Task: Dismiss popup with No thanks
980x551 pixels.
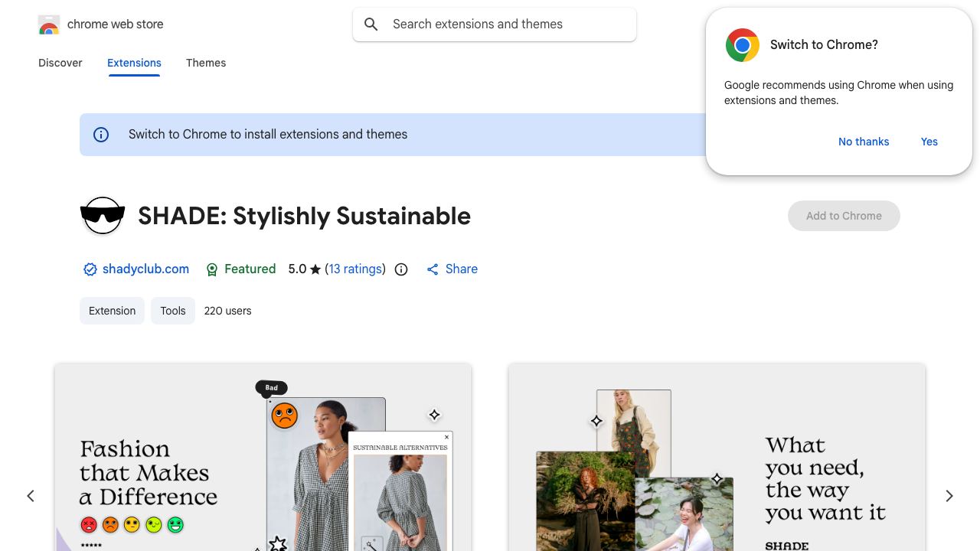Action: click(x=864, y=142)
